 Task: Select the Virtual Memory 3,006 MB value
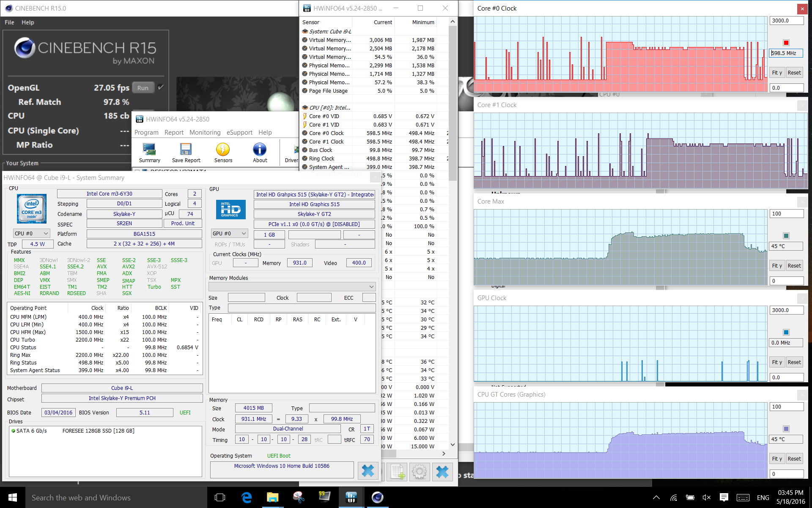click(381, 40)
